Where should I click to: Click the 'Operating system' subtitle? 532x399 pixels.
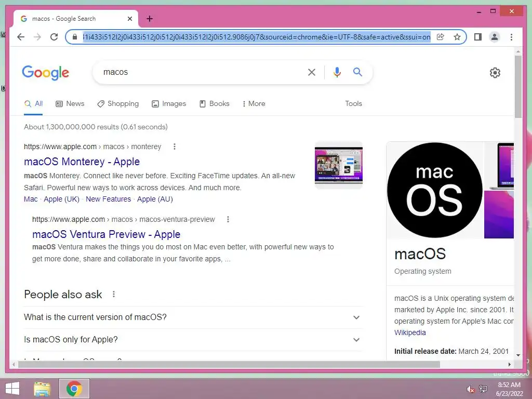(423, 271)
